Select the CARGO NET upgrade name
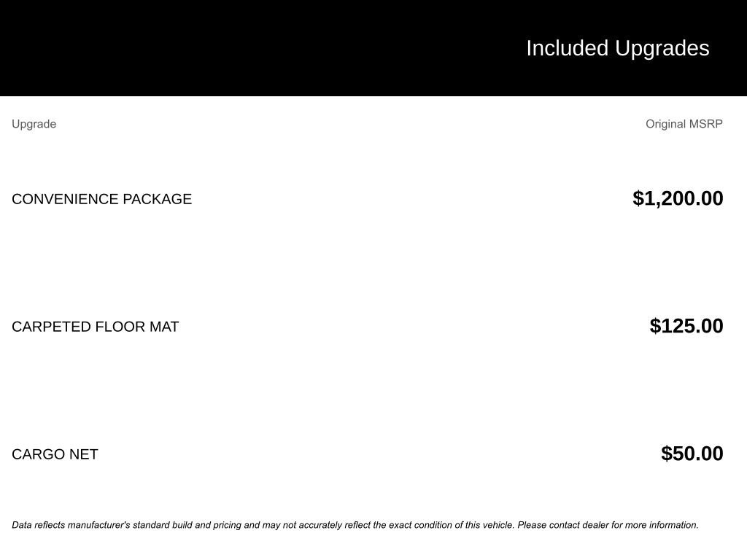Image resolution: width=747 pixels, height=560 pixels. (55, 454)
